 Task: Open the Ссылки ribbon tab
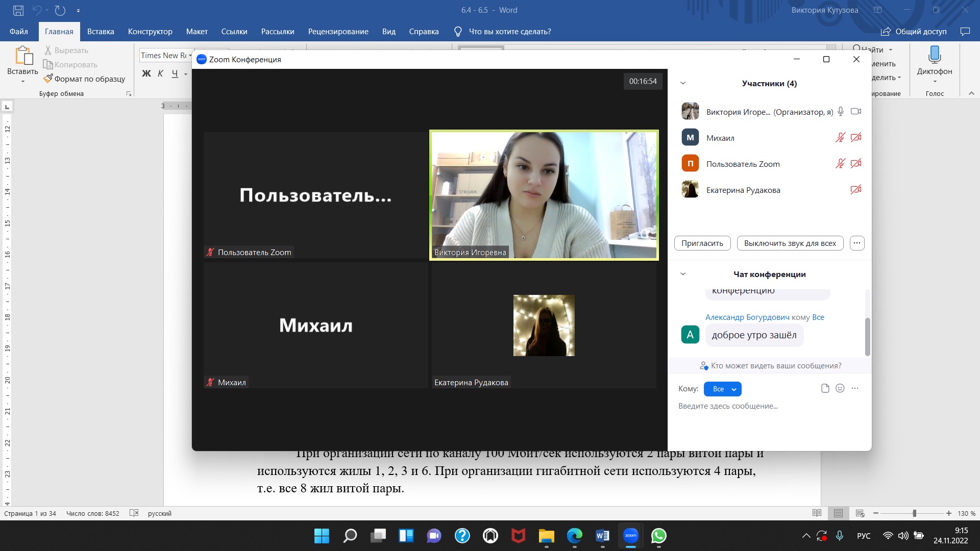tap(234, 32)
